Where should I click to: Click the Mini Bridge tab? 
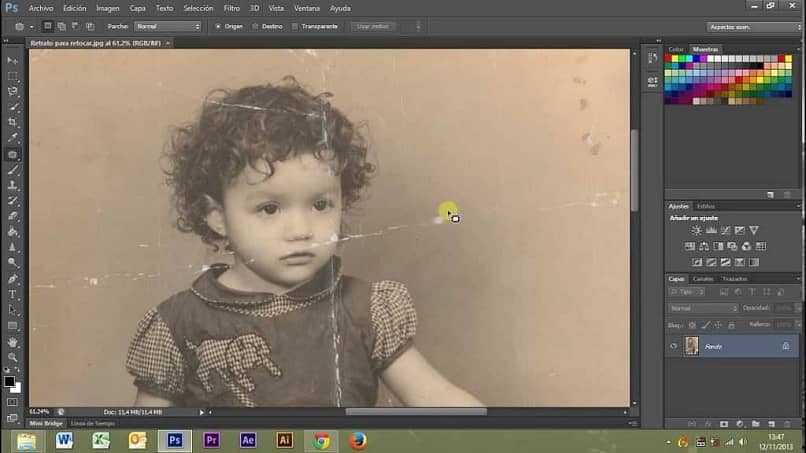pyautogui.click(x=45, y=423)
